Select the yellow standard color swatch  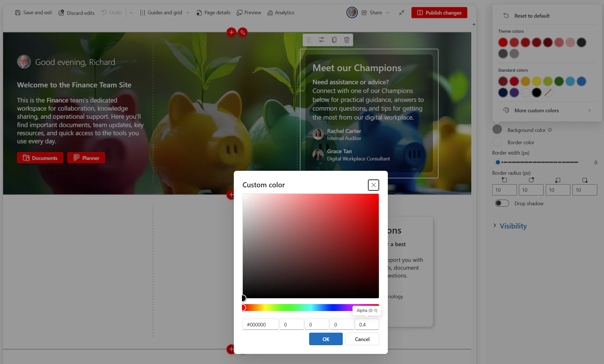pos(537,81)
